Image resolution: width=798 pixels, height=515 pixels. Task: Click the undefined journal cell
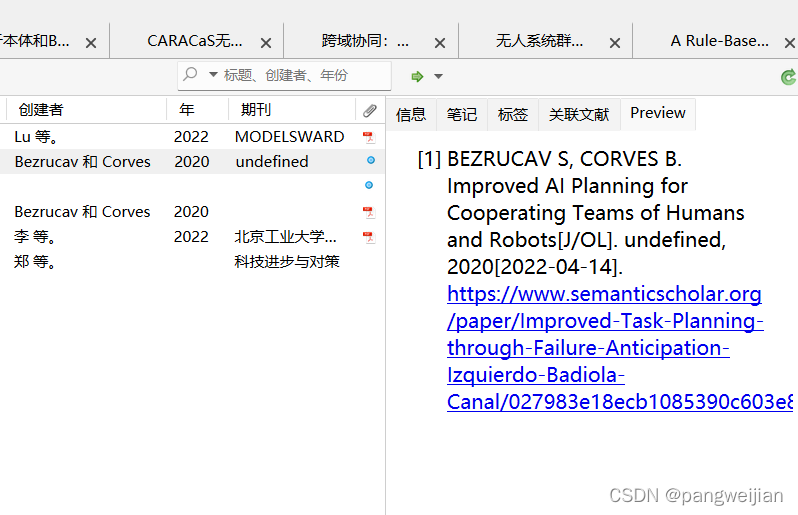(272, 162)
